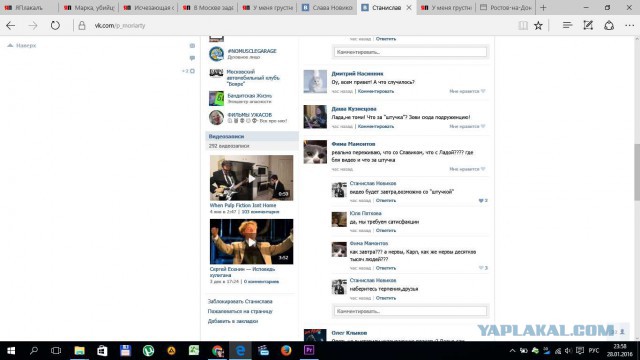Click the upper Комментировать input field
The image size is (640, 360).
coord(410,52)
